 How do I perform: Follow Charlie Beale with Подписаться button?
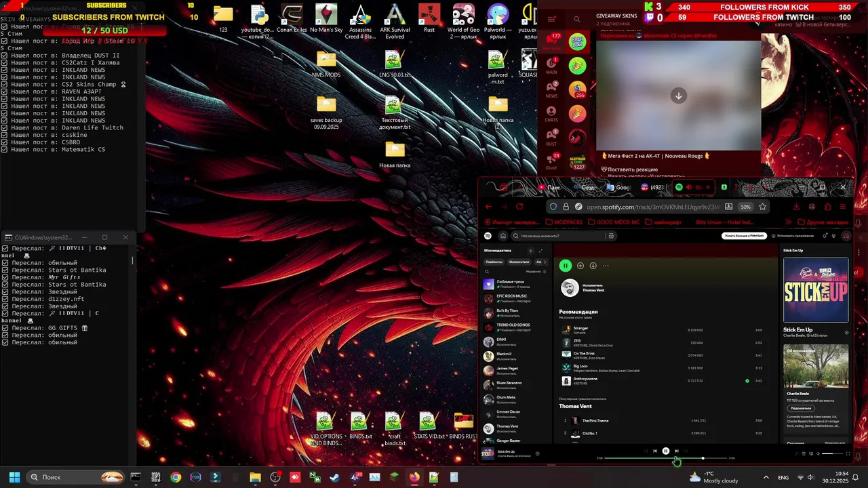point(801,408)
